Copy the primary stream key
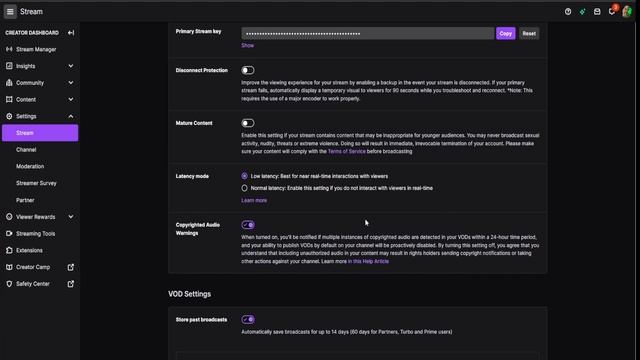Image resolution: width=640 pixels, height=360 pixels. (505, 33)
